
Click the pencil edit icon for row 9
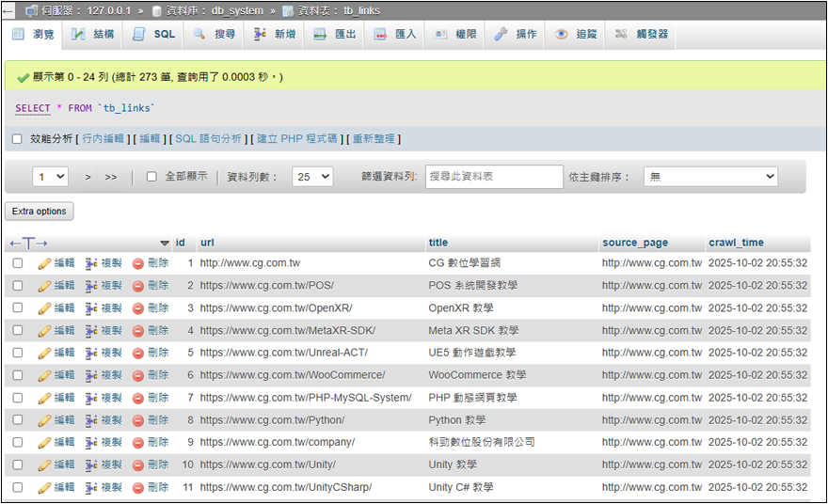click(44, 443)
